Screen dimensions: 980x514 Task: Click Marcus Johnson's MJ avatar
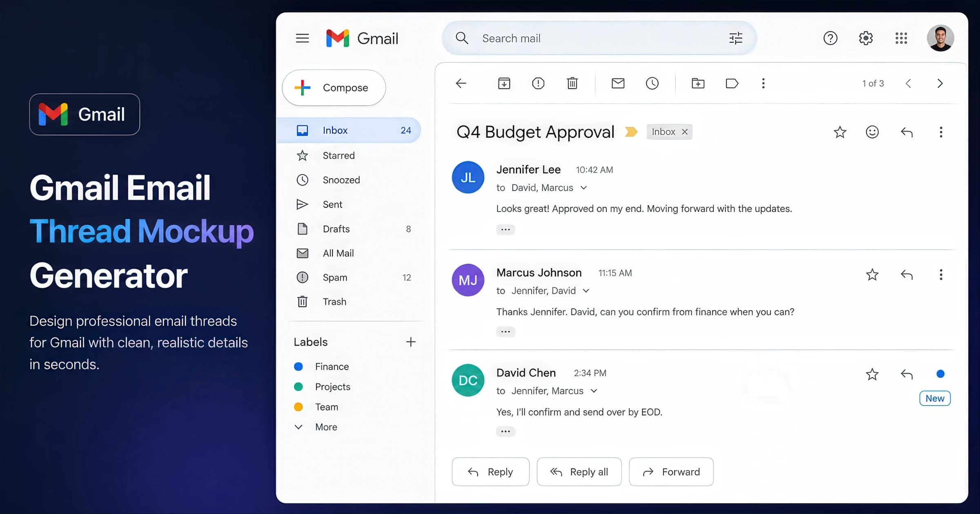click(468, 280)
